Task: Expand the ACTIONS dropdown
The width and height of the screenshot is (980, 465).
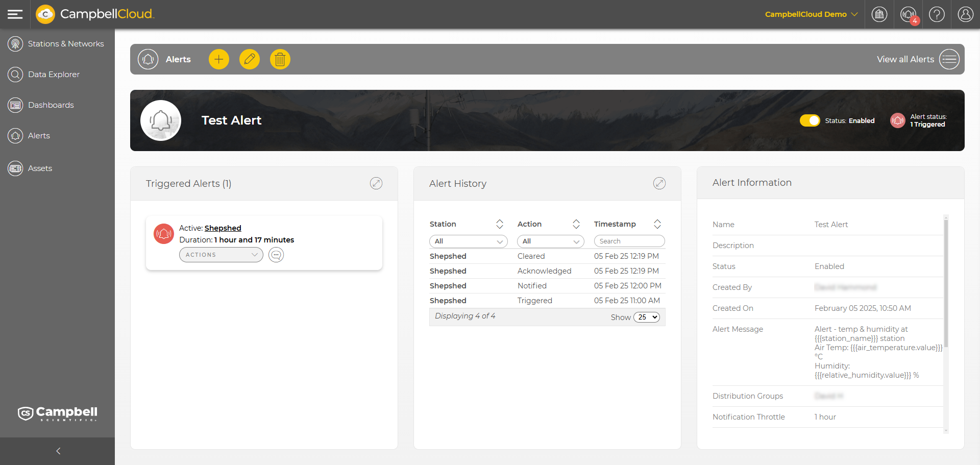Action: click(x=221, y=255)
